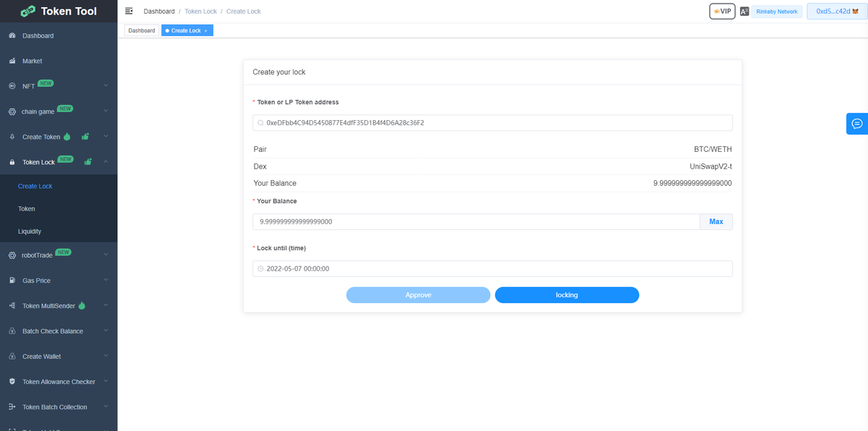Open the Token submenu item

pos(59,208)
